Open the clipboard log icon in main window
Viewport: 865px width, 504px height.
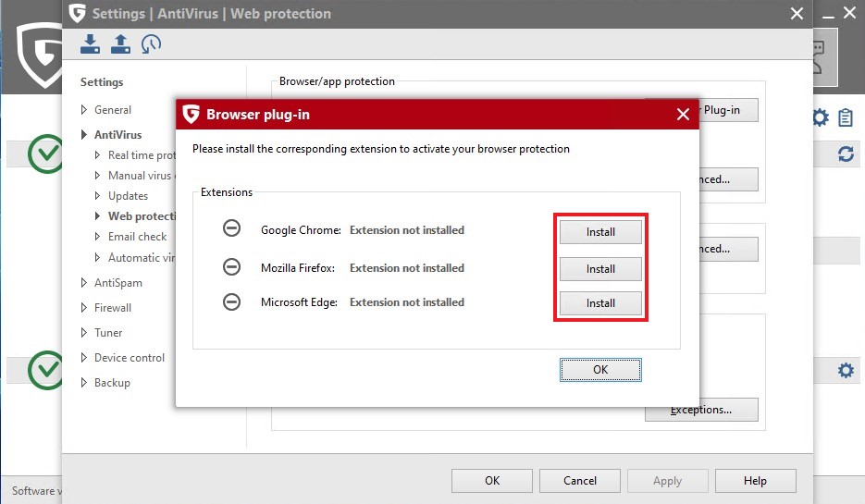coord(846,117)
